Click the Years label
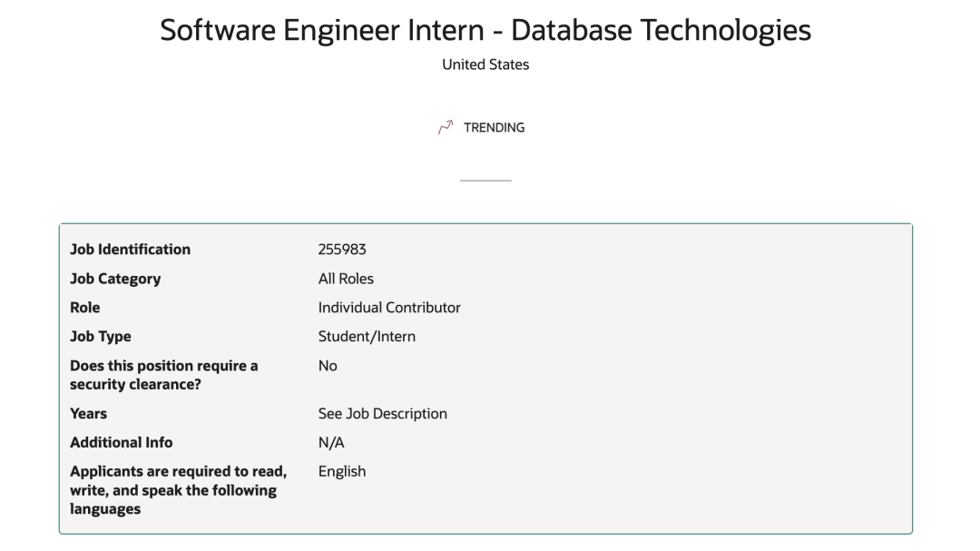 [88, 413]
